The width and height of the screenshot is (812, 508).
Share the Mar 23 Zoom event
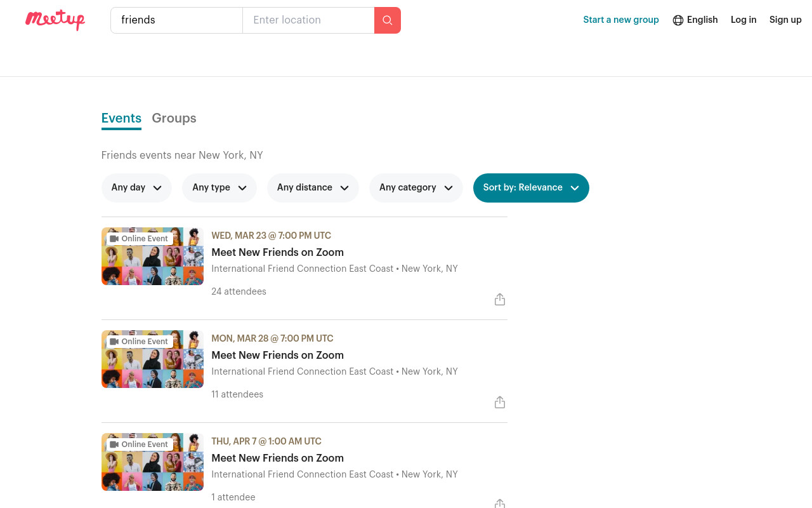(x=500, y=299)
